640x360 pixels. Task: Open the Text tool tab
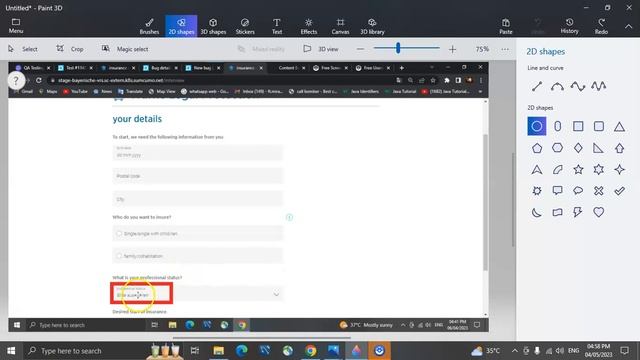(277, 26)
